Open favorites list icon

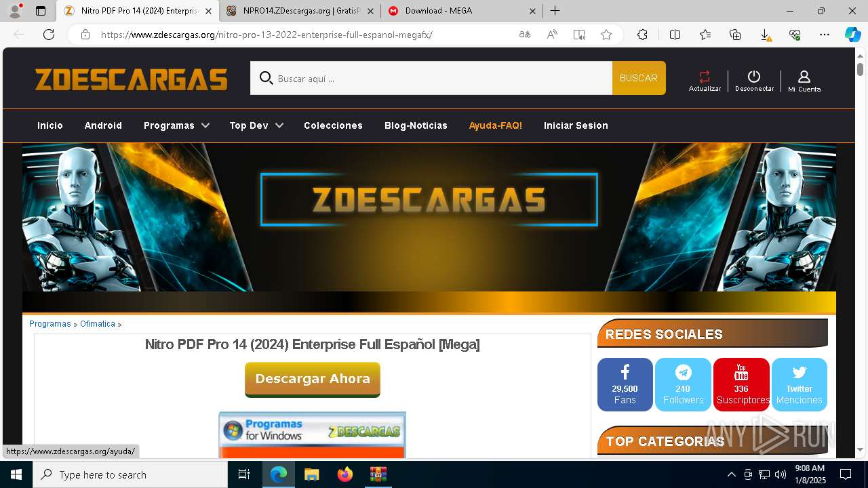pos(705,35)
